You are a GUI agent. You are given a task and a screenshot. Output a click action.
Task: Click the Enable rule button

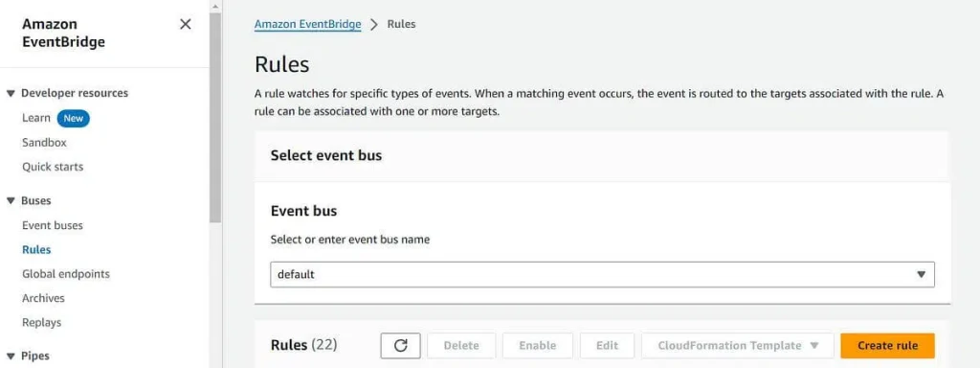coord(538,345)
